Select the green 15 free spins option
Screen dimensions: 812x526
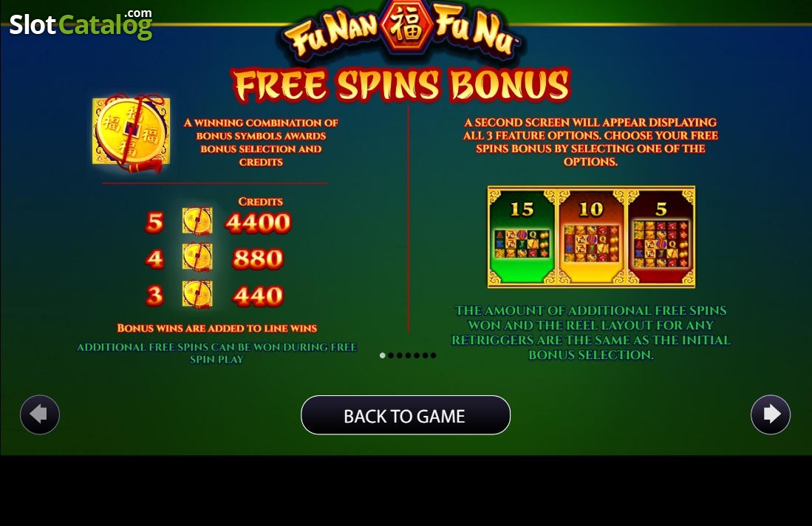click(522, 236)
